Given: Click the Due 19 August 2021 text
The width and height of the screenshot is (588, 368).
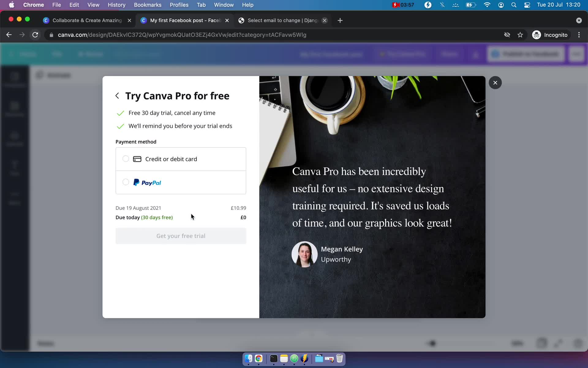Looking at the screenshot, I should [138, 208].
